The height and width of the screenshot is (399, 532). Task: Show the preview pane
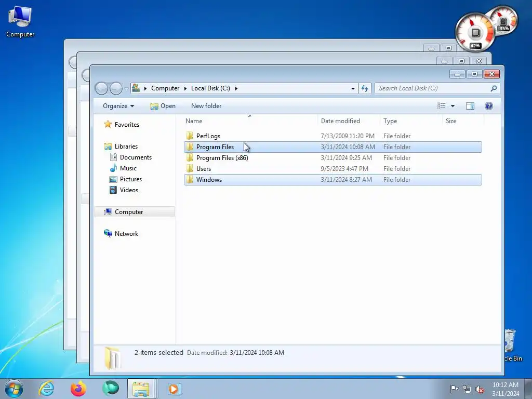point(470,106)
